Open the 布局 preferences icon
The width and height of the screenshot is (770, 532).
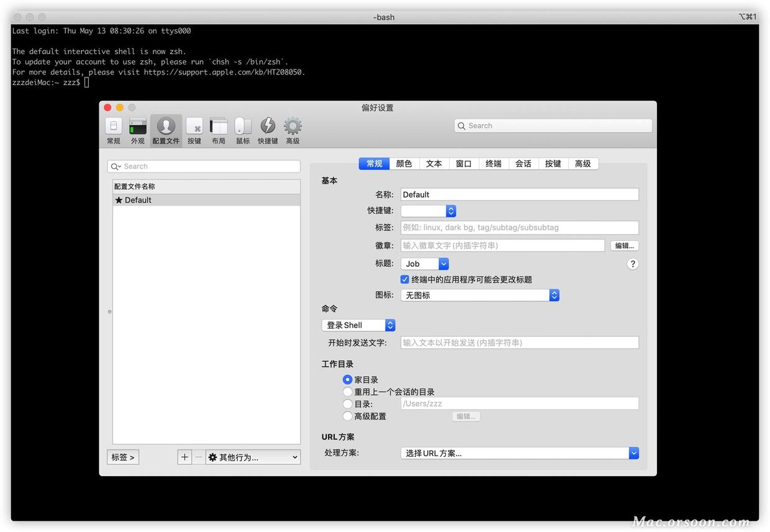coord(218,128)
